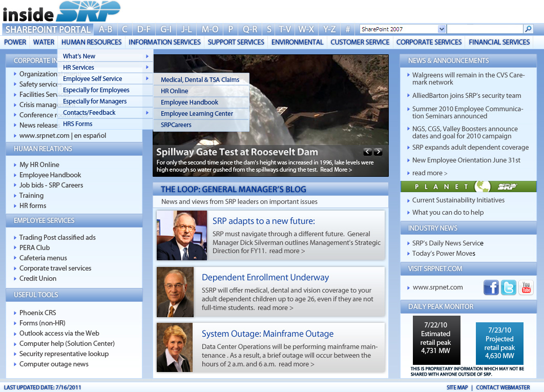The height and width of the screenshot is (392, 544).
Task: Click the Planet SRP banner
Action: [x=468, y=187]
